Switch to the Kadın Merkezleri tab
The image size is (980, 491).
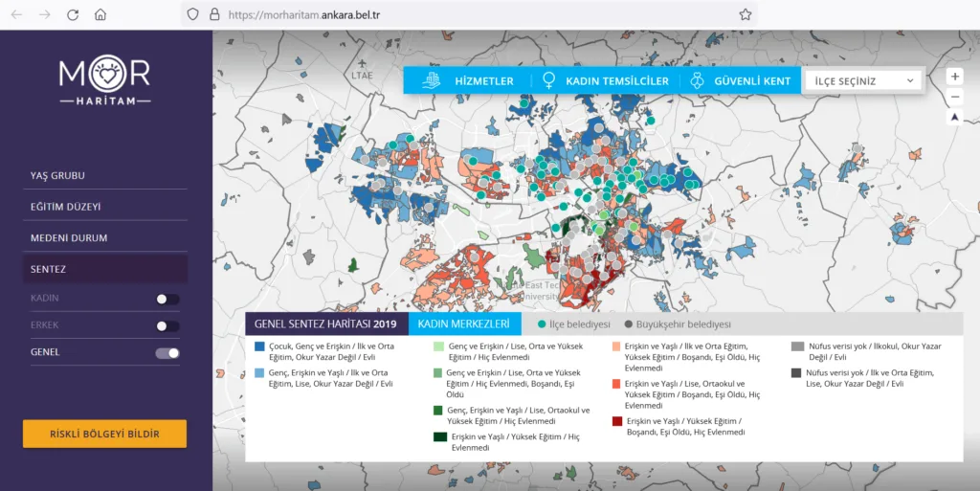tap(464, 324)
